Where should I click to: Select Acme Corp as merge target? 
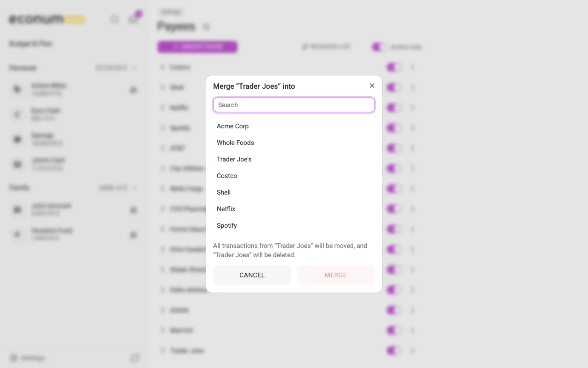click(x=294, y=126)
